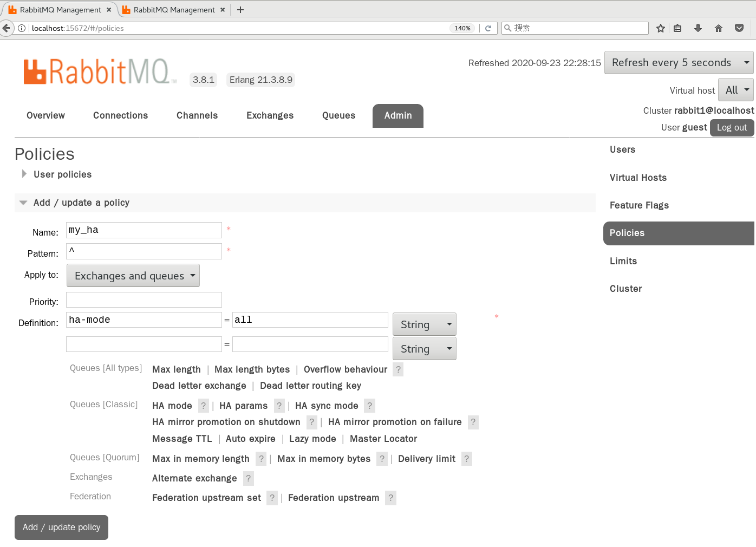Select the Admin tab
Screen dimensions: 756x547
[x=398, y=115]
